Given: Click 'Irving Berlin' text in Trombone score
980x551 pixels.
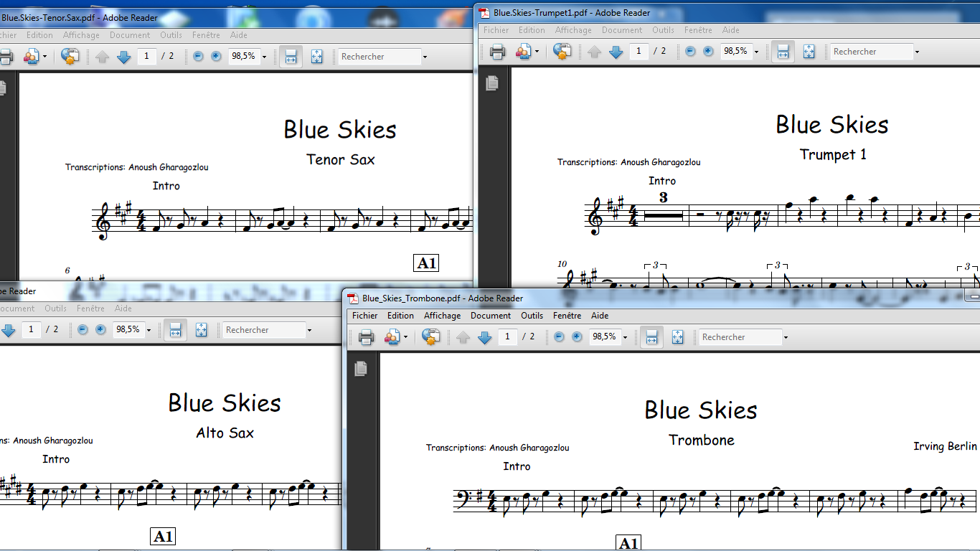Looking at the screenshot, I should pyautogui.click(x=945, y=446).
